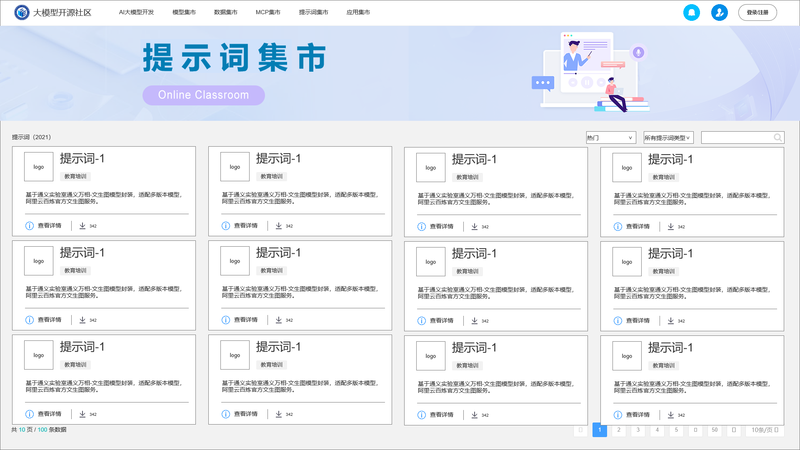Switch to the 模型集市 nav tab

(x=184, y=12)
